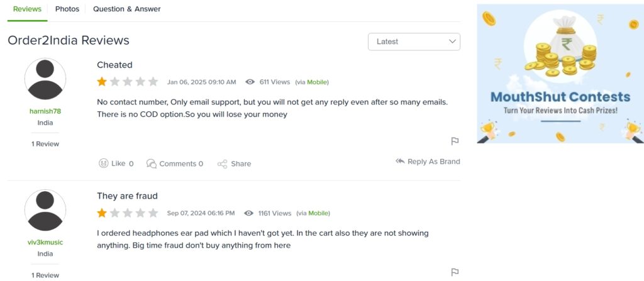
Task: Select the Reviews tab
Action: tap(28, 9)
